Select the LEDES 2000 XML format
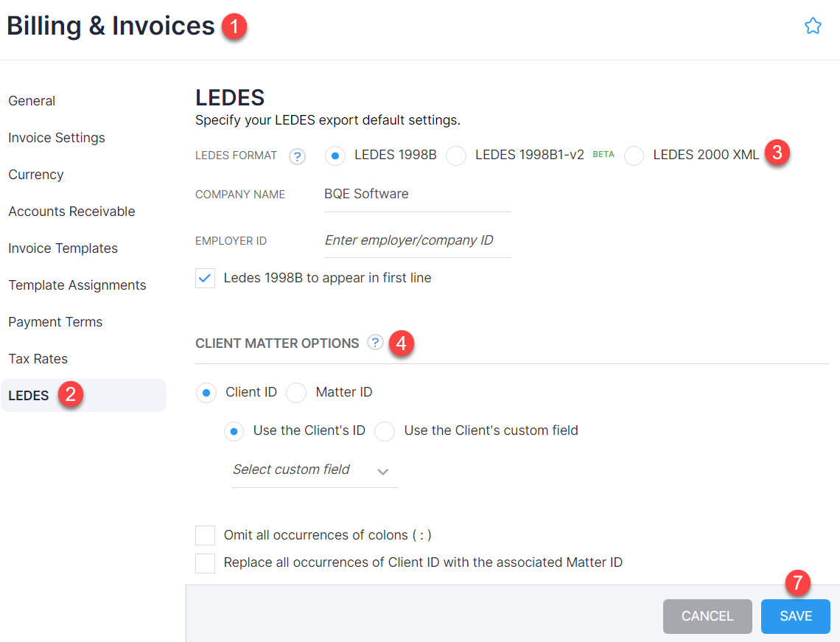This screenshot has width=840, height=642. (x=634, y=156)
